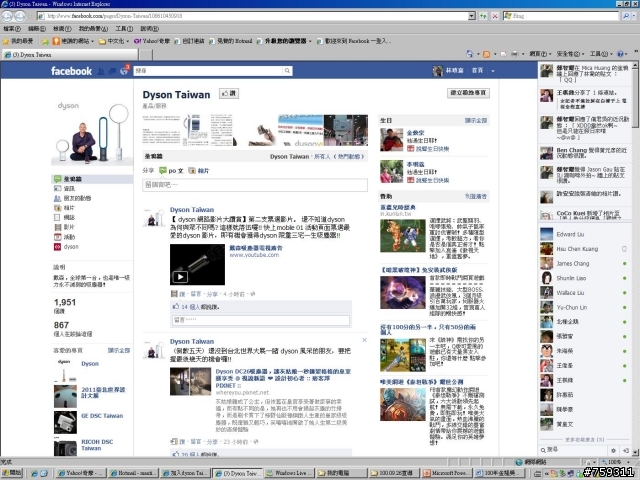
Task: Open the Favorites menu in the menu bar
Action: click(x=93, y=29)
